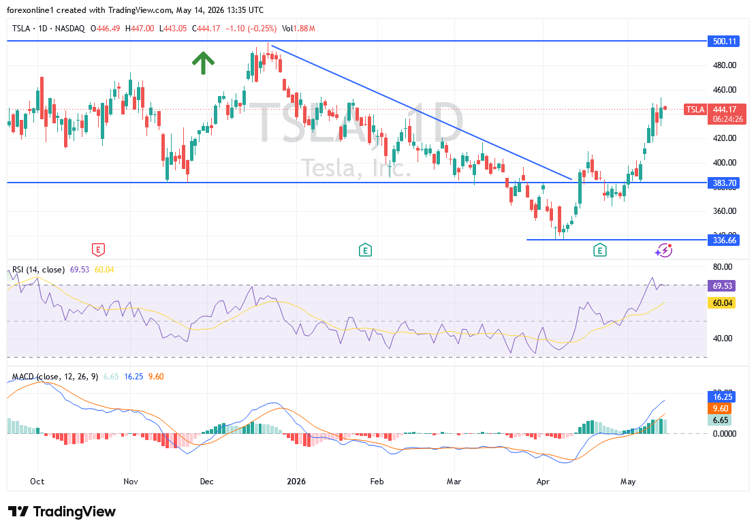Click the orange 9.60 signal axis label
Screen dimensions: 756x532
coord(720,409)
